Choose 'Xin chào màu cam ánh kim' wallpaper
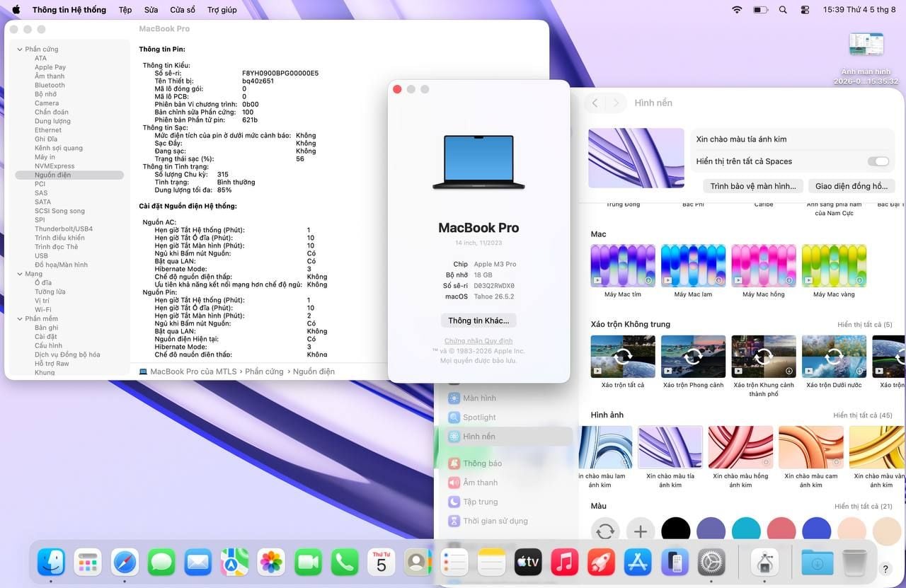The width and height of the screenshot is (906, 588). click(811, 447)
